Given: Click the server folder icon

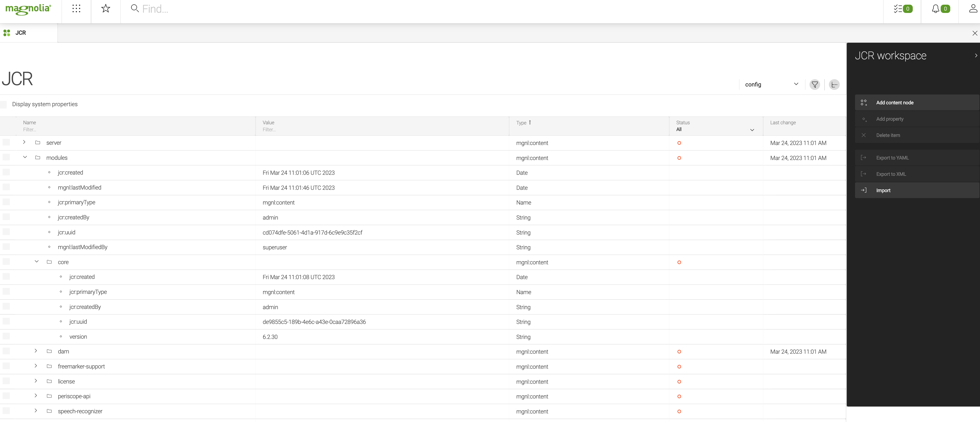Looking at the screenshot, I should [38, 142].
